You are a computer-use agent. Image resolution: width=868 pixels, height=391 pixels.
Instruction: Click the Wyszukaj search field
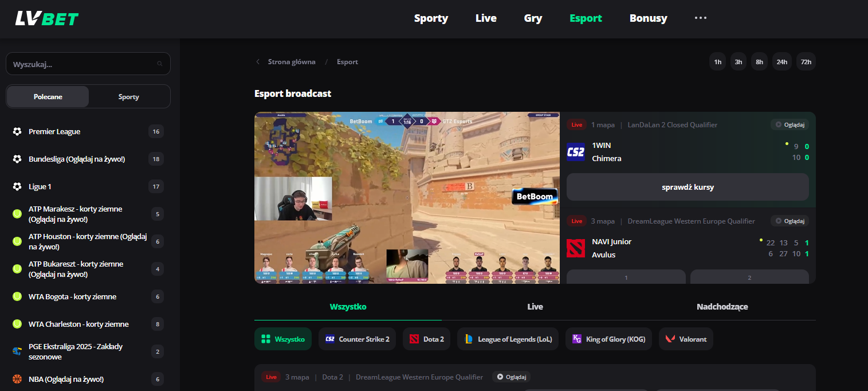point(88,64)
